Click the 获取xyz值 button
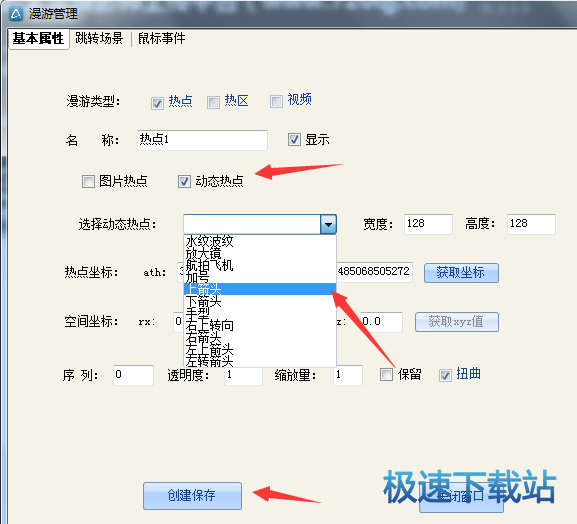The width and height of the screenshot is (577, 524). coord(457,322)
